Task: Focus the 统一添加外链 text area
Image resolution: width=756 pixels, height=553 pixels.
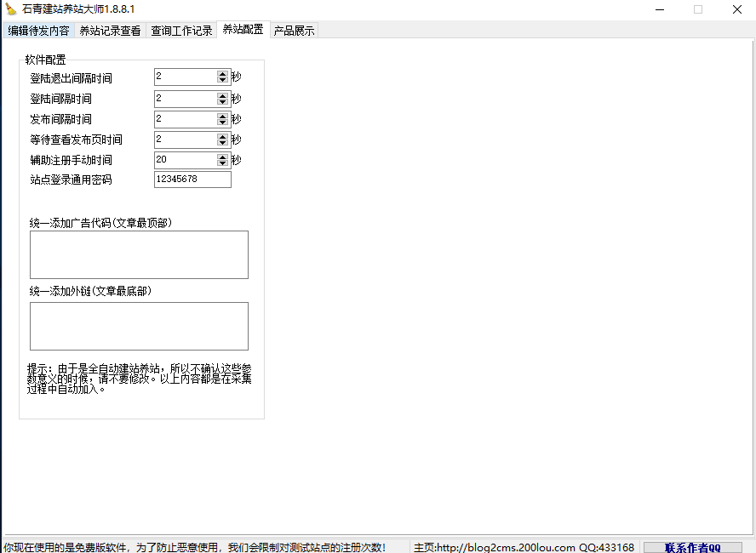Action: coord(139,326)
